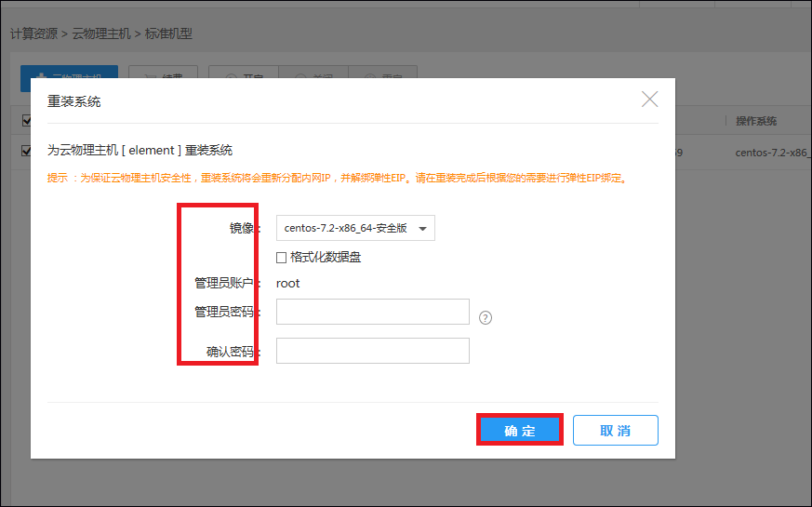812x507 pixels.
Task: Select 标准机型 in the breadcrumb
Action: coord(168,33)
